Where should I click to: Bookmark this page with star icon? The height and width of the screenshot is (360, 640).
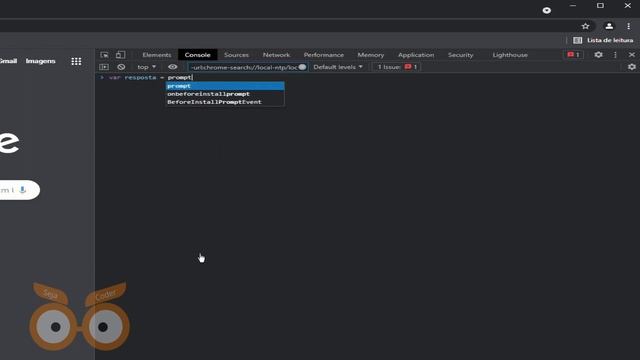pos(585,26)
